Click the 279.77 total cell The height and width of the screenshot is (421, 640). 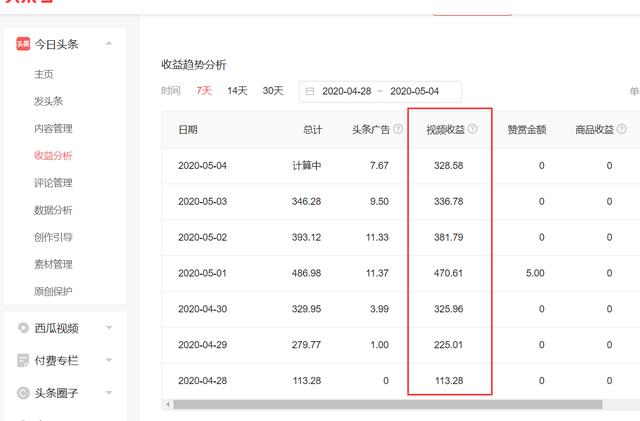pos(307,345)
